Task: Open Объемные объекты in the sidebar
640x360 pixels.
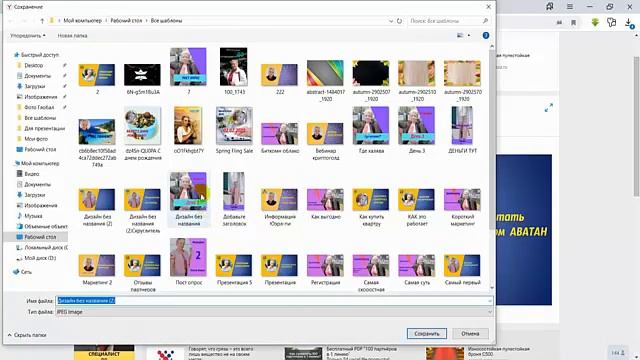Action: [46, 227]
